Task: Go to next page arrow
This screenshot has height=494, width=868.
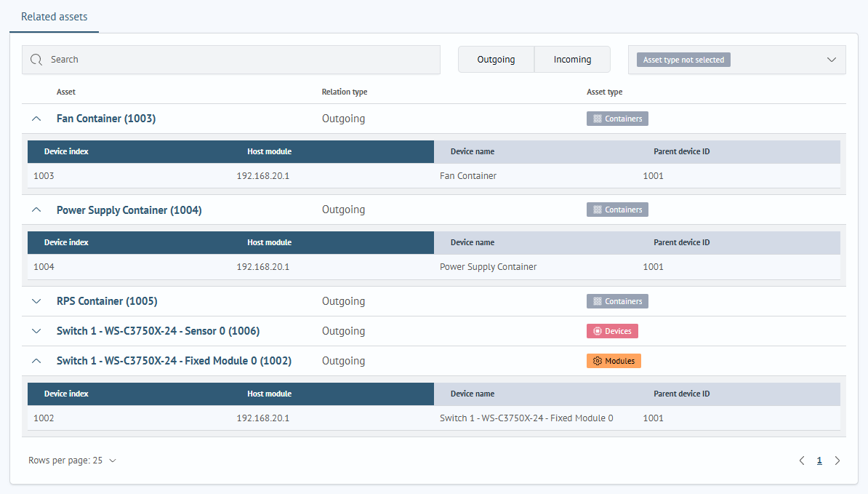Action: 837,461
